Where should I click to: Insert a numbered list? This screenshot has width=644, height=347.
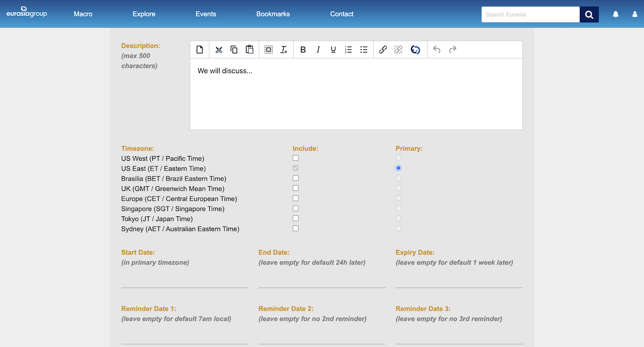point(348,50)
